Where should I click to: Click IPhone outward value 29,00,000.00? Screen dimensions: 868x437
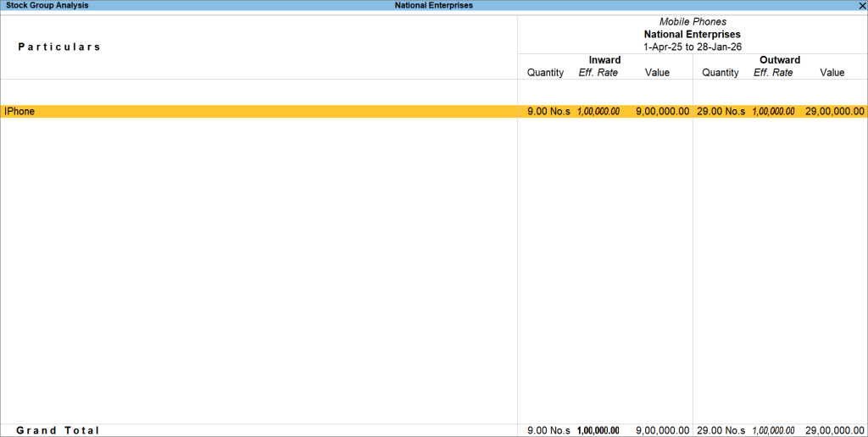pyautogui.click(x=835, y=111)
